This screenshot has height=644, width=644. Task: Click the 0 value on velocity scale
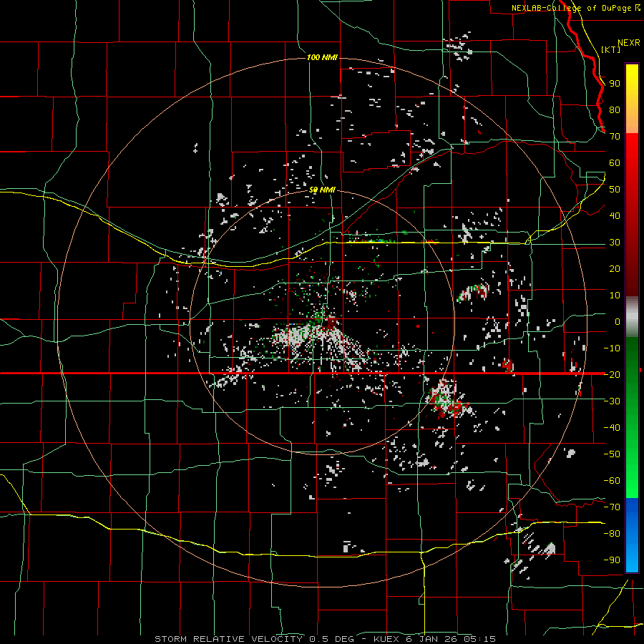point(618,322)
